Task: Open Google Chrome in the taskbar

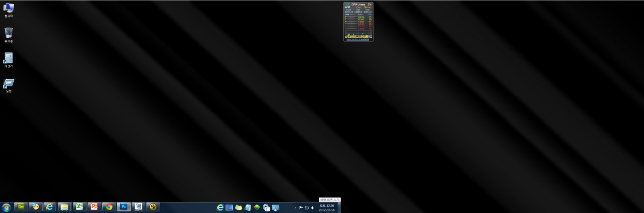Action: pyautogui.click(x=109, y=207)
